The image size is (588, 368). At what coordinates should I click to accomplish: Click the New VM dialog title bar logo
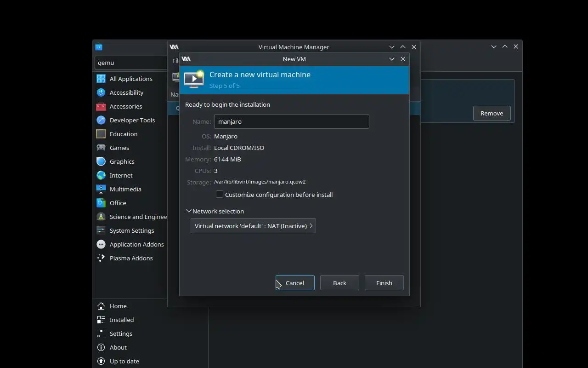(x=186, y=59)
